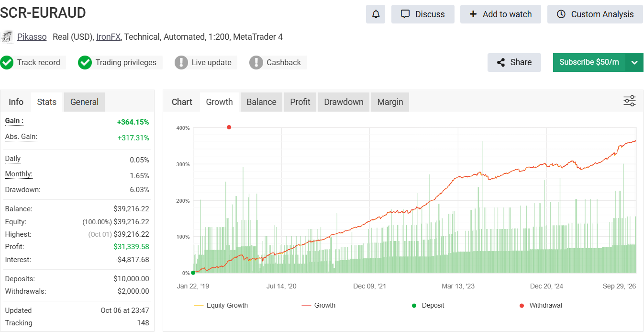Toggle Equity Growth series in legend

[221, 305]
